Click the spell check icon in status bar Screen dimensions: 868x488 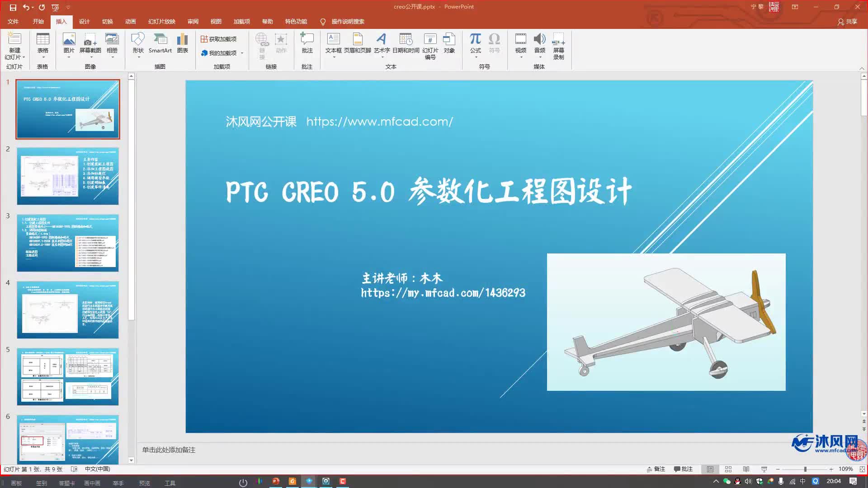74,469
